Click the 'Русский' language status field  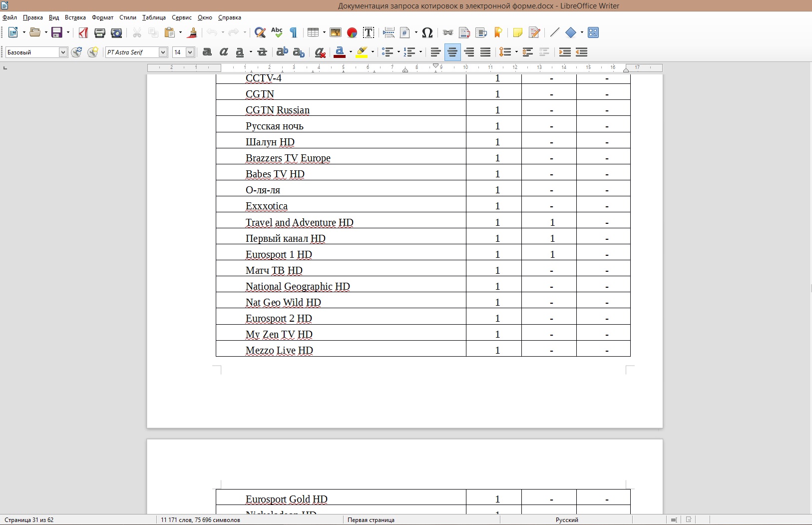click(x=567, y=520)
